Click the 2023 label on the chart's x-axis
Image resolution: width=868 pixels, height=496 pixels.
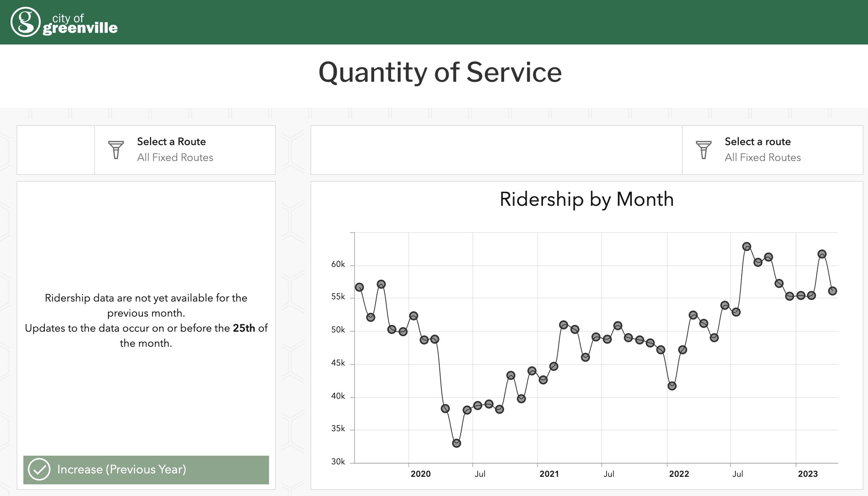pos(807,474)
